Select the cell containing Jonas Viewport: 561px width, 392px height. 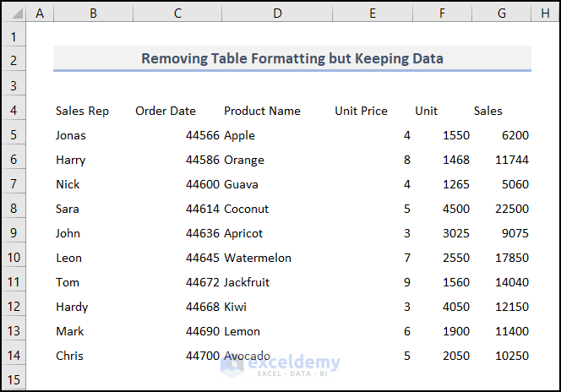(x=71, y=135)
